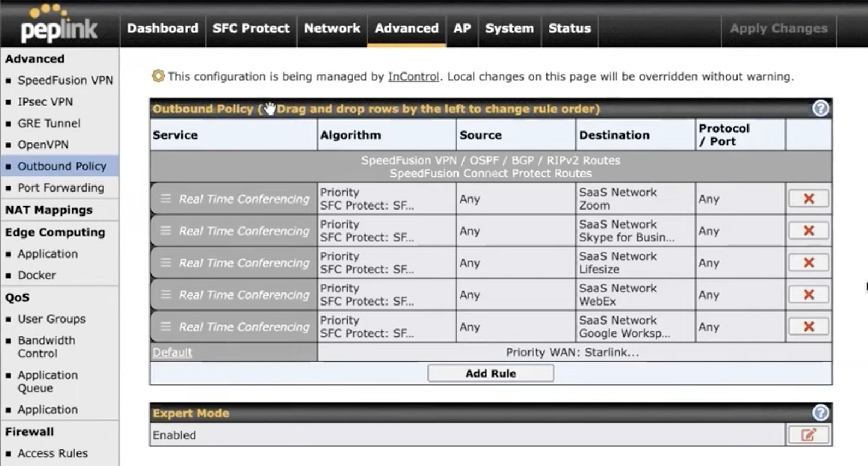Screen dimensions: 868x466
Task: Open the Default rule link
Action: 172,352
